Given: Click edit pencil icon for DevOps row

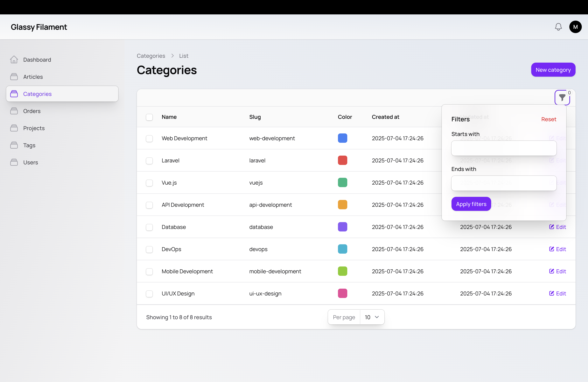Looking at the screenshot, I should point(551,249).
